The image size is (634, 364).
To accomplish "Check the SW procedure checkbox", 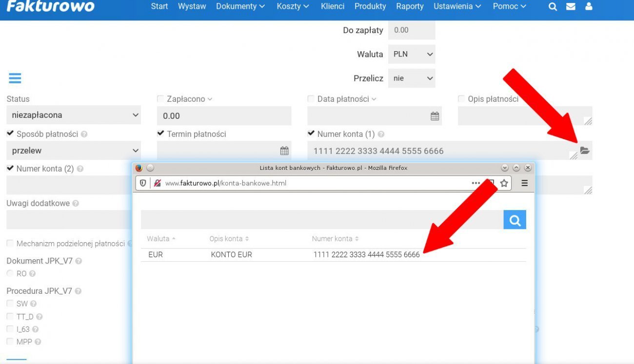I will (10, 304).
